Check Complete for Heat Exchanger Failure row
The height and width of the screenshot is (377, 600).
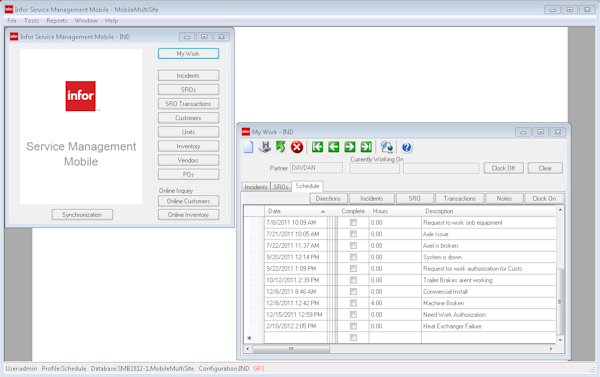[x=353, y=326]
